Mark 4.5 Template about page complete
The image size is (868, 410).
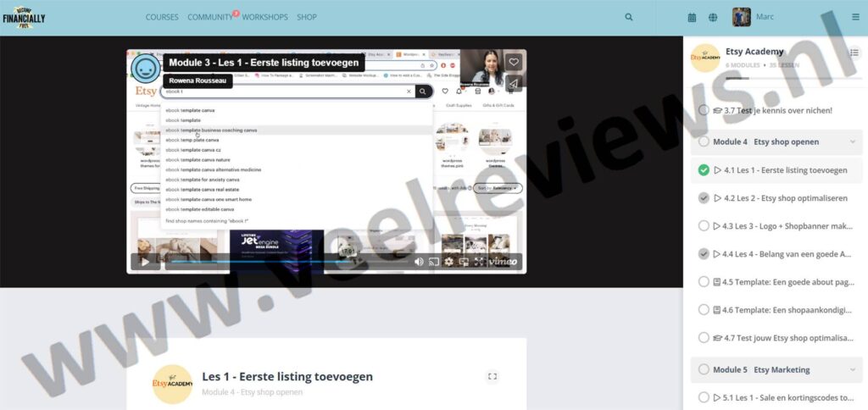point(704,281)
